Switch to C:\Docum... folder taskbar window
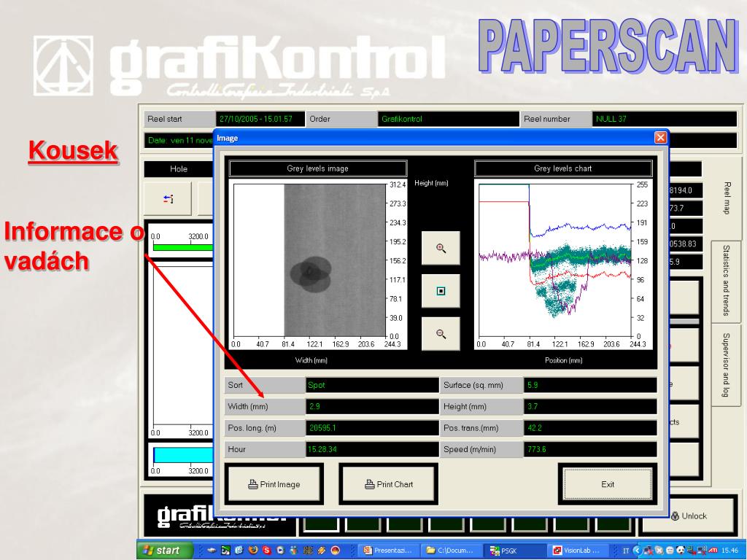Viewport: 747px width, 560px height. 452,551
